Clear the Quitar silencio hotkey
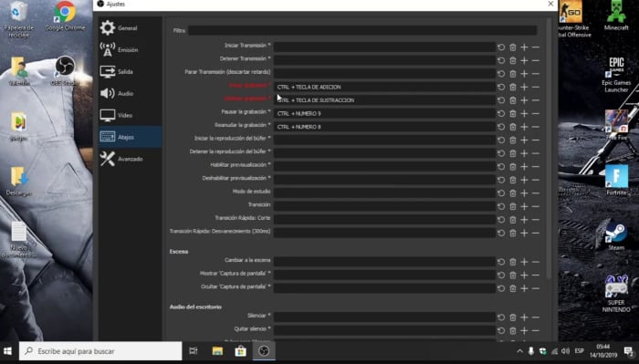The image size is (639, 364). click(513, 330)
